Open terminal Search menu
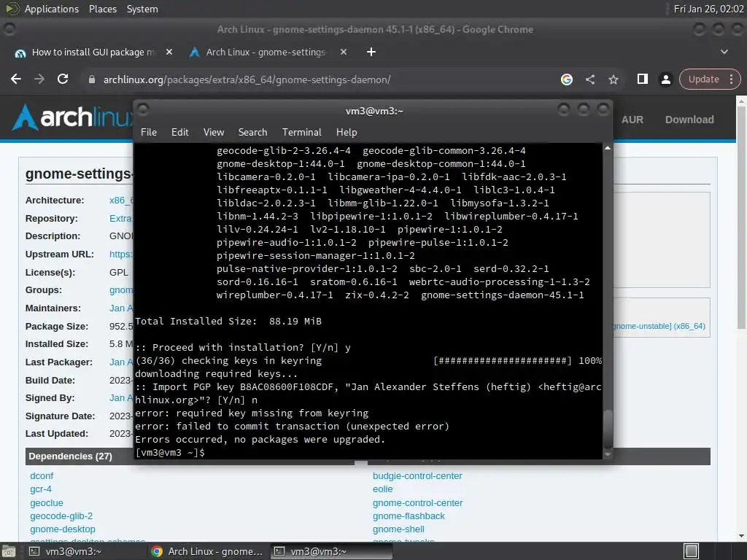This screenshot has width=747, height=560. coord(252,132)
